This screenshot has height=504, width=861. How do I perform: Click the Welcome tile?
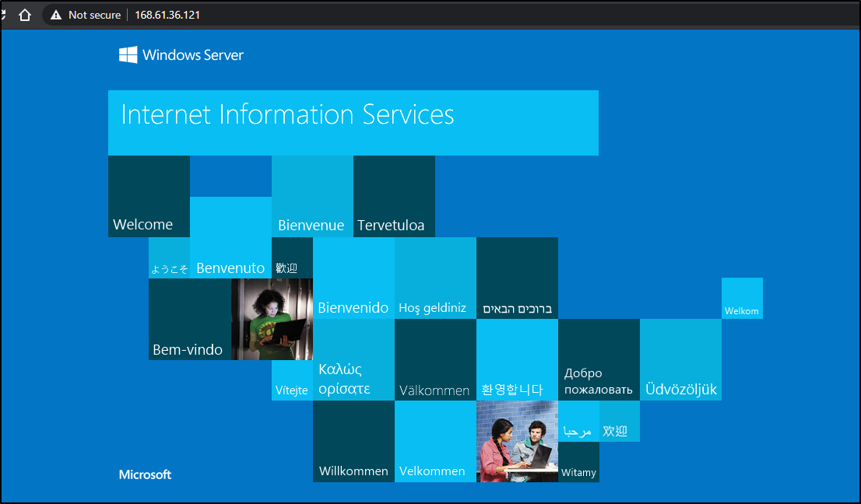149,196
